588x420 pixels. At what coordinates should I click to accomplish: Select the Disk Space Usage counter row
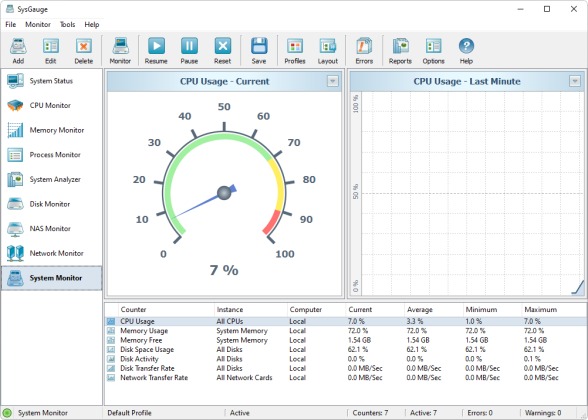[346, 350]
